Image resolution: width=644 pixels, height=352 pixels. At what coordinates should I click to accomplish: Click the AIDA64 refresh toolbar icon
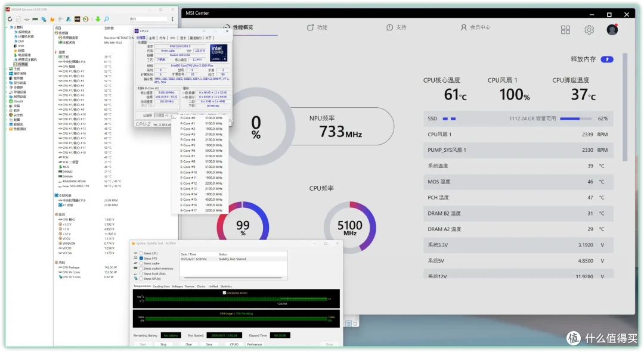coord(10,19)
